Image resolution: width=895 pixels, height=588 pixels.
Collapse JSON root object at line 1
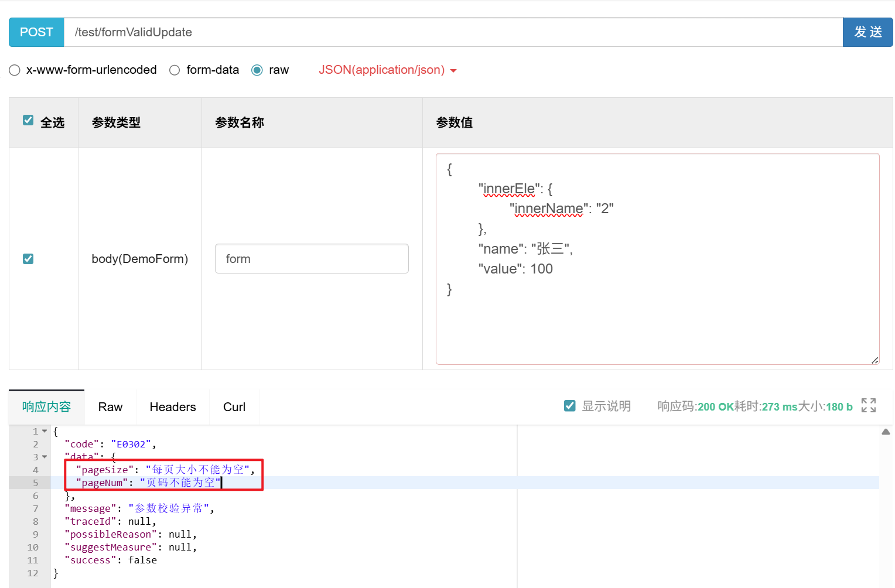[x=45, y=431]
